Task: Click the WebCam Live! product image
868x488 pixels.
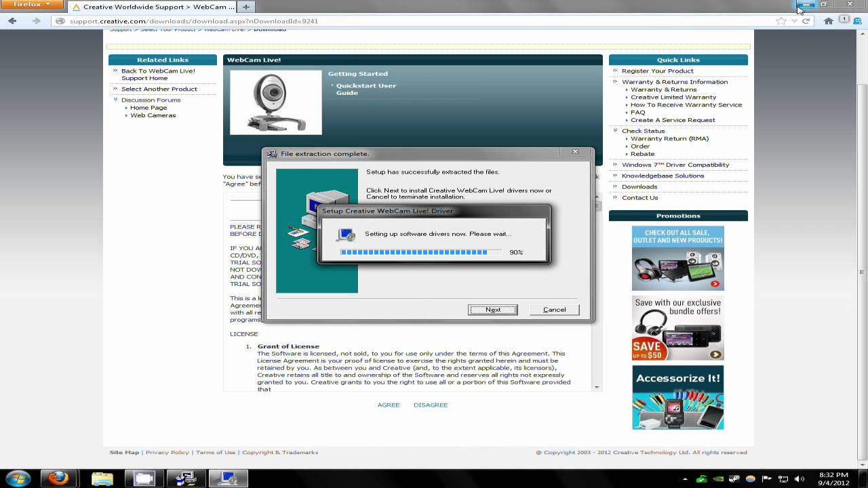Action: [276, 102]
